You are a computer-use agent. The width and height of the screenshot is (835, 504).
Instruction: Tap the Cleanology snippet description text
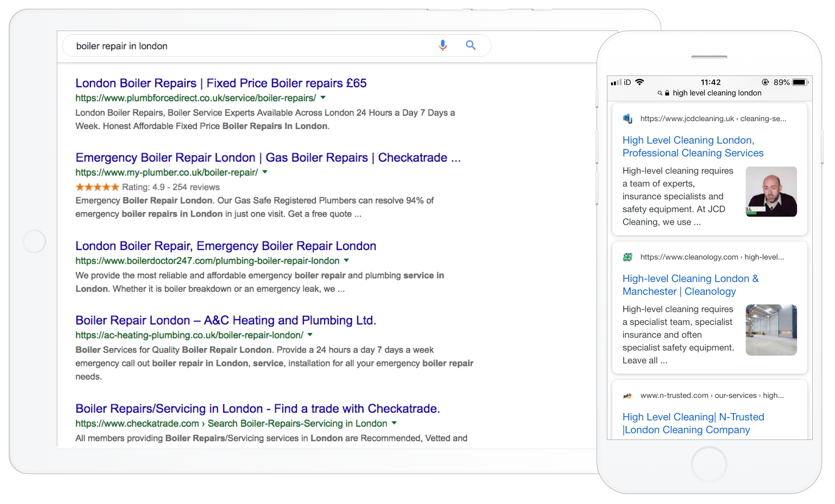[678, 335]
